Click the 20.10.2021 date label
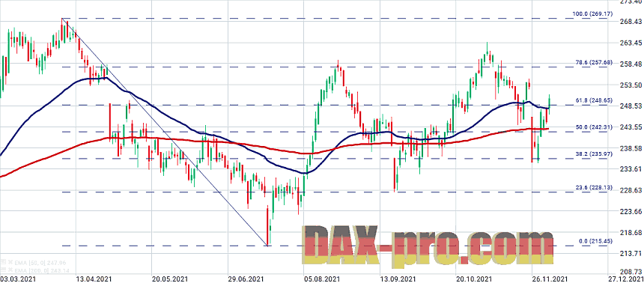644x286 pixels. click(x=473, y=280)
